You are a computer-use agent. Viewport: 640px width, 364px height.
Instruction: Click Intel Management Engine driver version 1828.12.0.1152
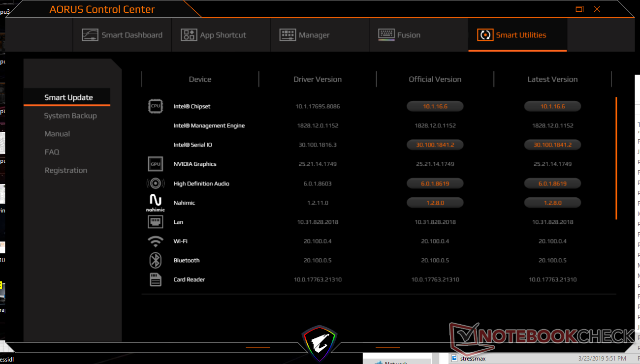coord(318,125)
